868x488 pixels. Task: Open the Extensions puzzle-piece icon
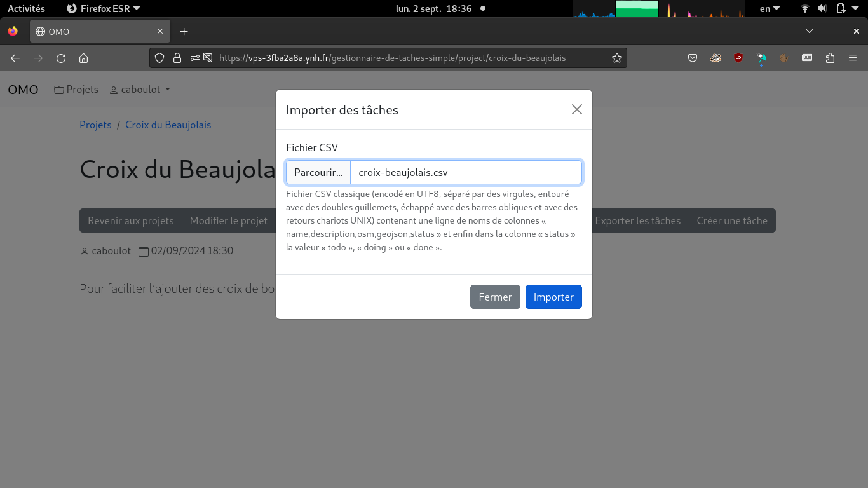(x=830, y=58)
